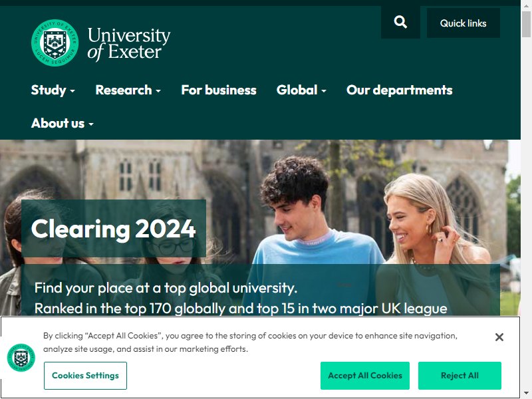The image size is (532, 399).
Task: Expand the Study dropdown menu
Action: [53, 90]
